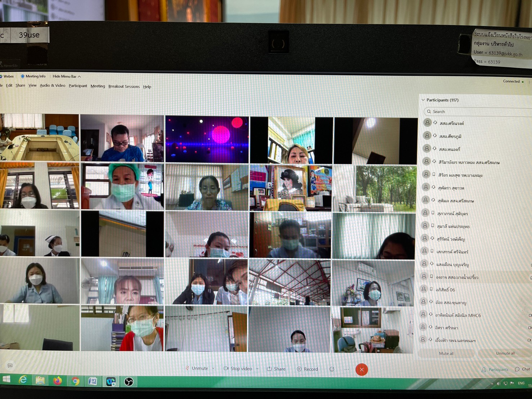532x399 pixels.
Task: Click the red leave meeting button
Action: click(x=361, y=369)
